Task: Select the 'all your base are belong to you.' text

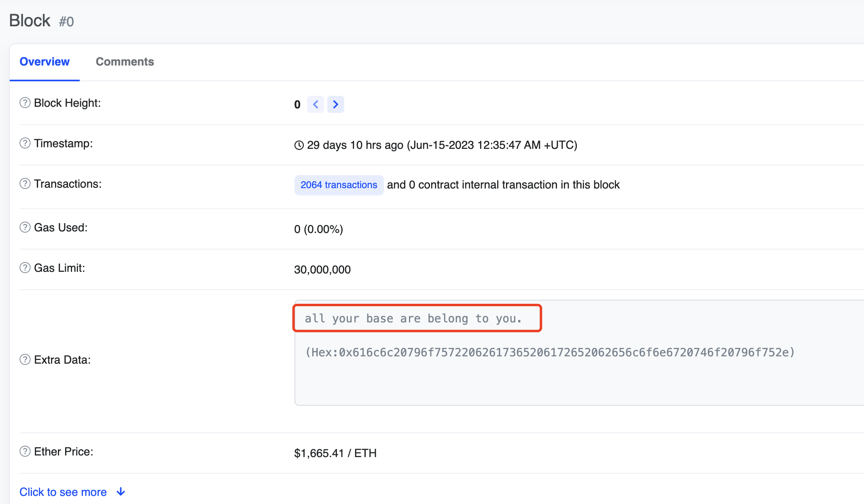Action: [x=413, y=319]
